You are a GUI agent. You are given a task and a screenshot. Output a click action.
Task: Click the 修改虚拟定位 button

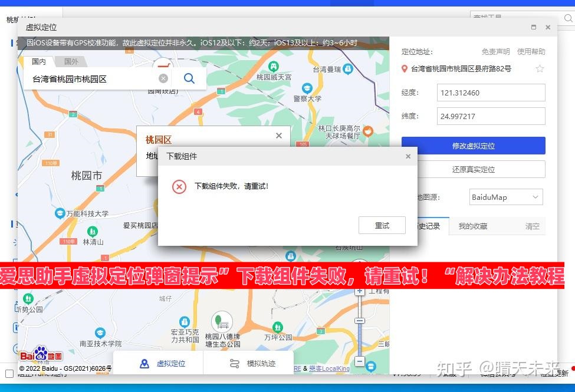click(x=473, y=146)
